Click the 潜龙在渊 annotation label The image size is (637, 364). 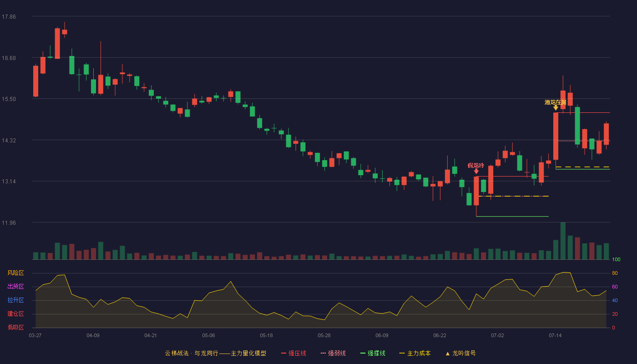[x=556, y=102]
